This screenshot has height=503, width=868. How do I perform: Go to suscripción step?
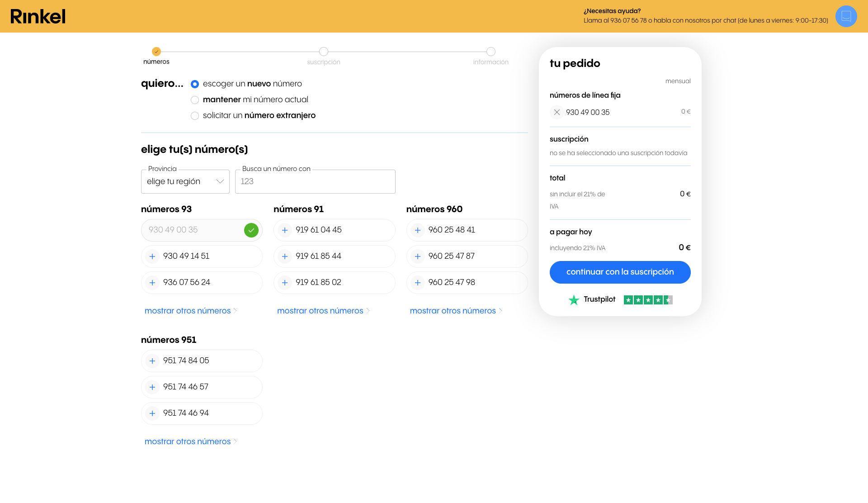[324, 52]
